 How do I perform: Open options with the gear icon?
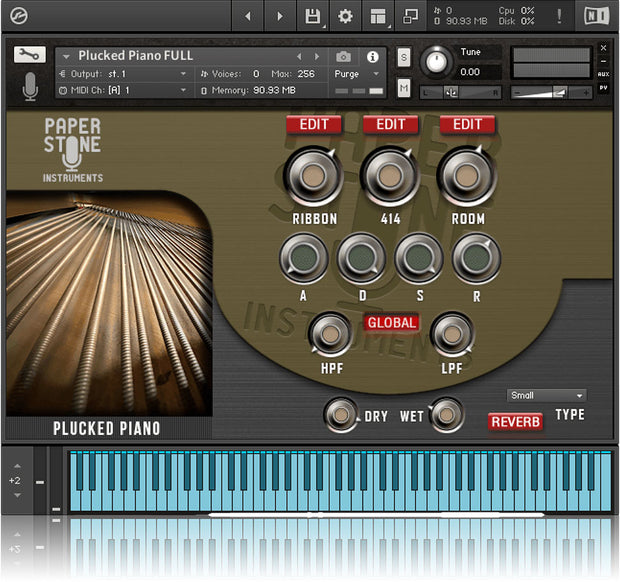[345, 16]
